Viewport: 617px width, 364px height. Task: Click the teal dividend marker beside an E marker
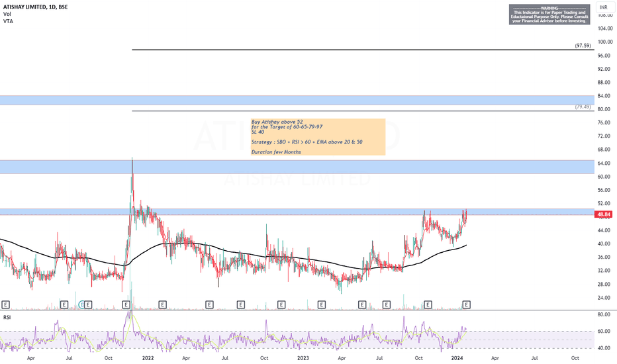tap(82, 304)
